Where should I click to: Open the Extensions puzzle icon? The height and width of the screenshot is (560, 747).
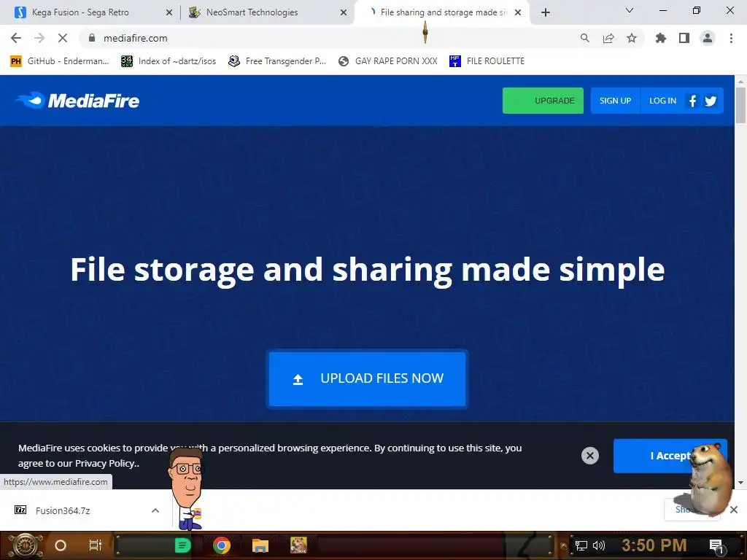coord(661,38)
